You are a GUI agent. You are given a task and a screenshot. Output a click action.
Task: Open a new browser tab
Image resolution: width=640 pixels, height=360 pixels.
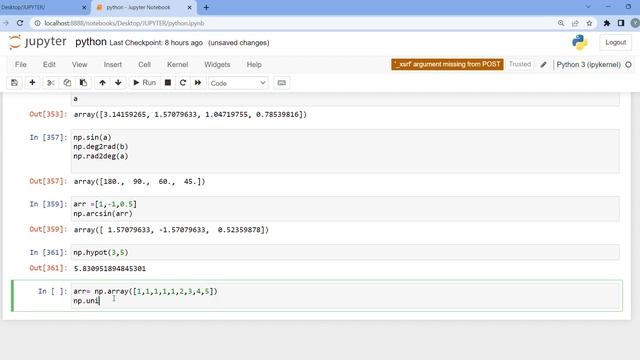(206, 7)
